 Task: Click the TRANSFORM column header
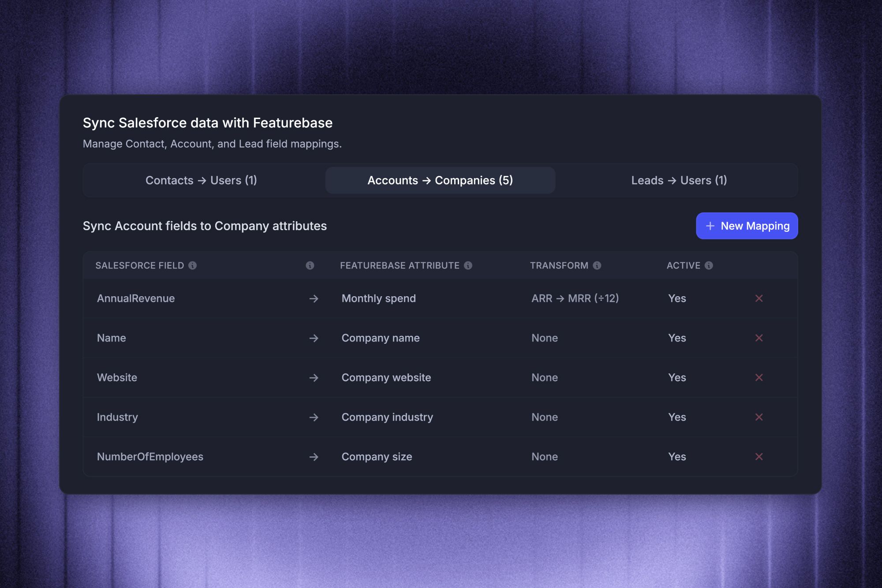[559, 265]
